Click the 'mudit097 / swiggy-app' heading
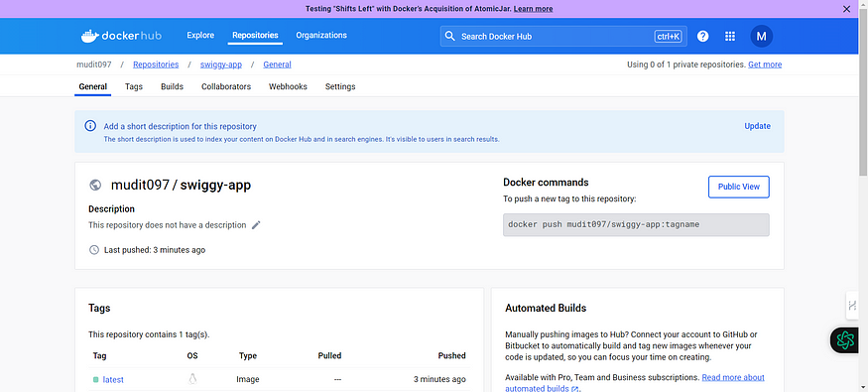The width and height of the screenshot is (868, 392). pos(181,185)
